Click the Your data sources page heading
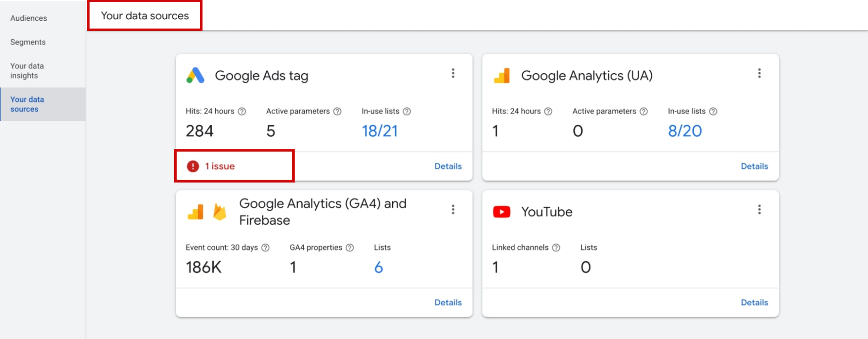This screenshot has height=339, width=868. (x=145, y=16)
